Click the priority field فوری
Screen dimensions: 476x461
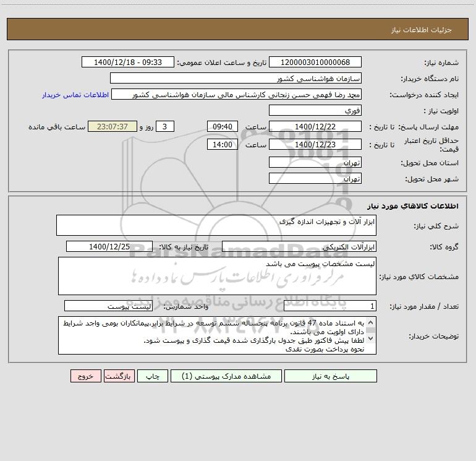click(x=315, y=110)
